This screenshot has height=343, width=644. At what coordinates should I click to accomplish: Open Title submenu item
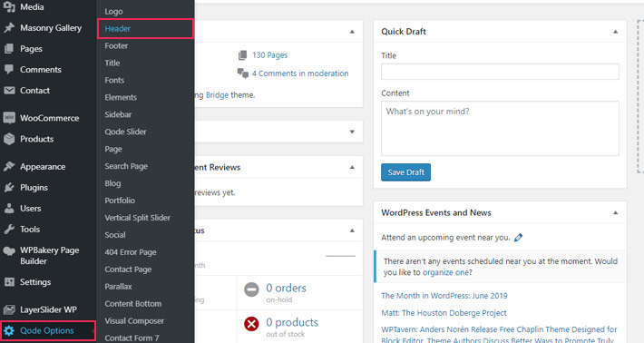tap(112, 63)
